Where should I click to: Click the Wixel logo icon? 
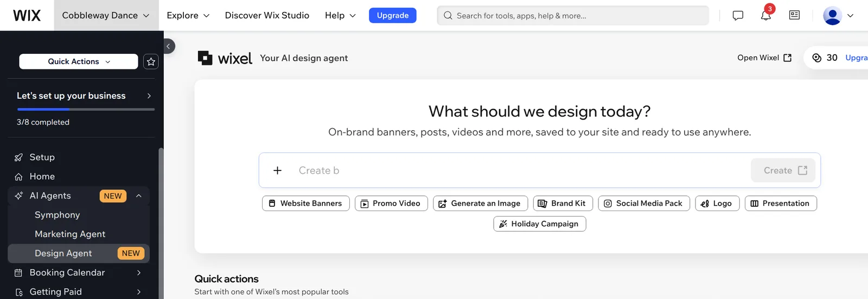[205, 58]
